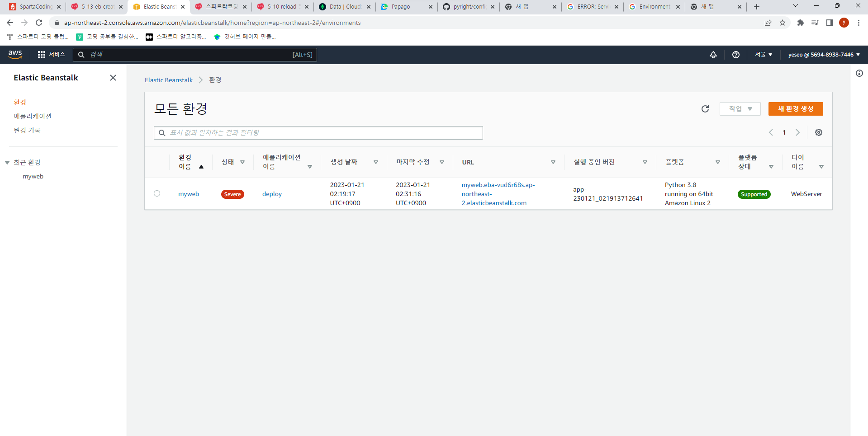The image size is (868, 436).
Task: Open the 코딩 공부를 결심한 bookmark
Action: pyautogui.click(x=108, y=37)
